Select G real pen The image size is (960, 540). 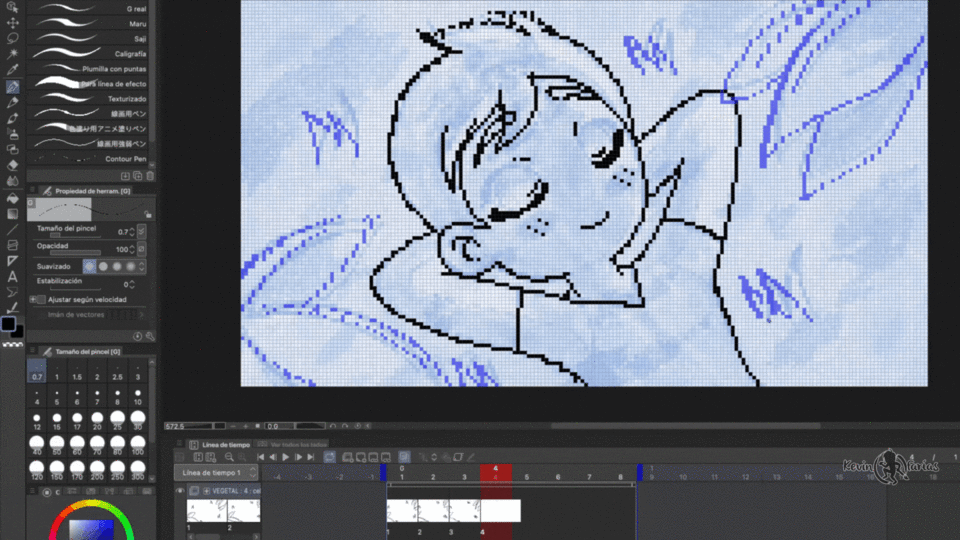[91, 9]
